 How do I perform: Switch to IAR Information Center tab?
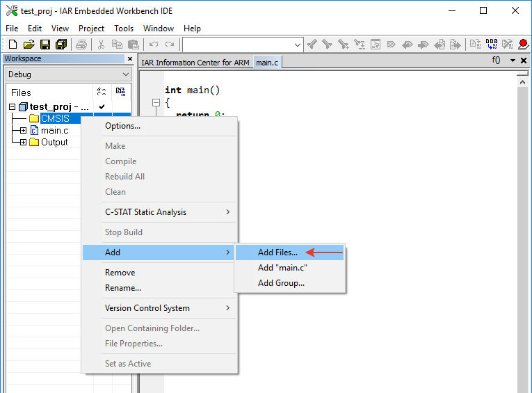(195, 63)
